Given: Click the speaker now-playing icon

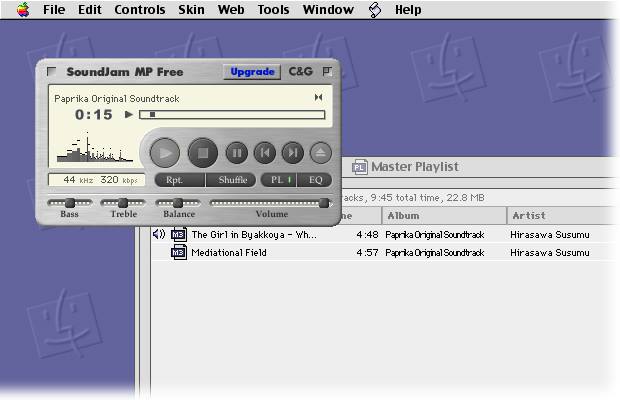Looking at the screenshot, I should tap(159, 234).
